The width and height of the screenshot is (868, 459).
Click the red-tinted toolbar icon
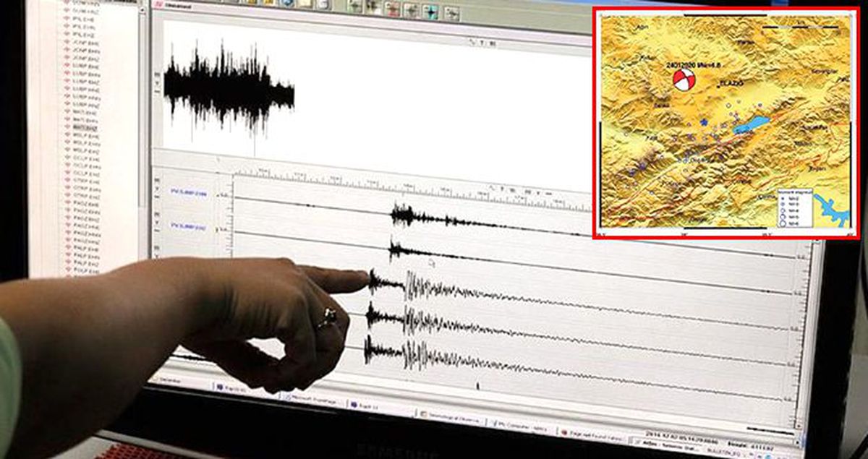pyautogui.click(x=392, y=9)
